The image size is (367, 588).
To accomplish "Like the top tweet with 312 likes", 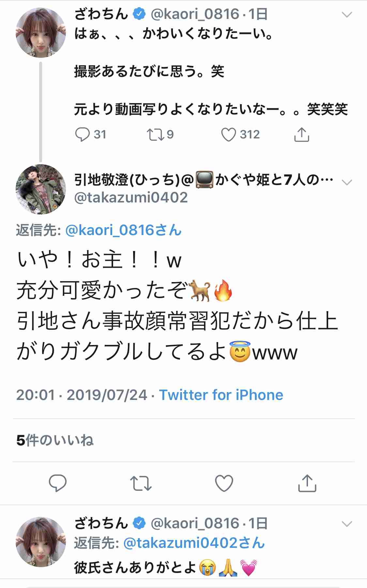I will (228, 135).
